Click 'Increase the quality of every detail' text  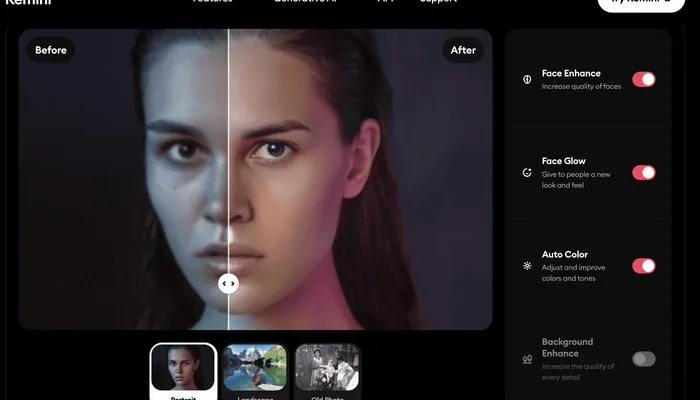pyautogui.click(x=578, y=372)
